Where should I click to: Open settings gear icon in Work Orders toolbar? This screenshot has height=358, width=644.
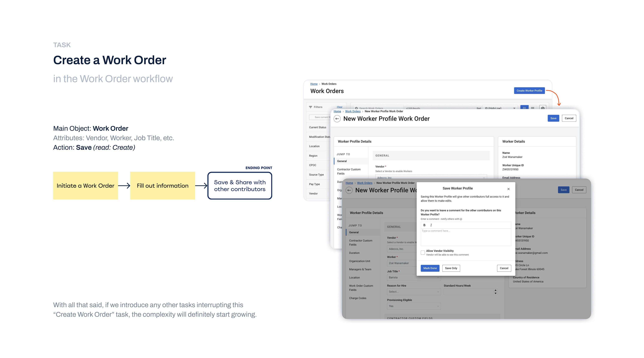point(543,108)
